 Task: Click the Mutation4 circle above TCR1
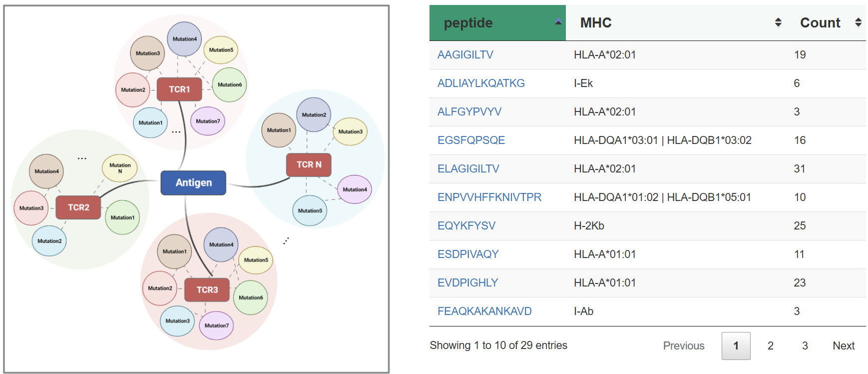coord(184,39)
